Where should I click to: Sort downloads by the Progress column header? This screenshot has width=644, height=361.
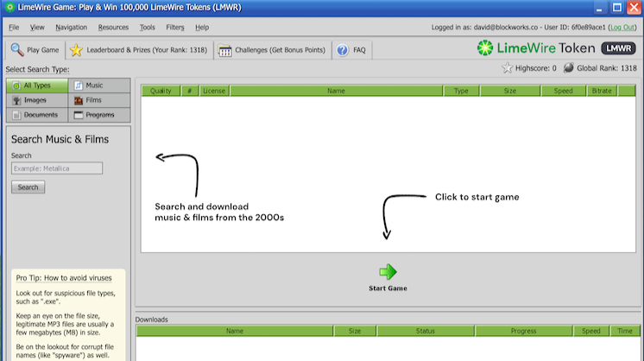click(523, 331)
